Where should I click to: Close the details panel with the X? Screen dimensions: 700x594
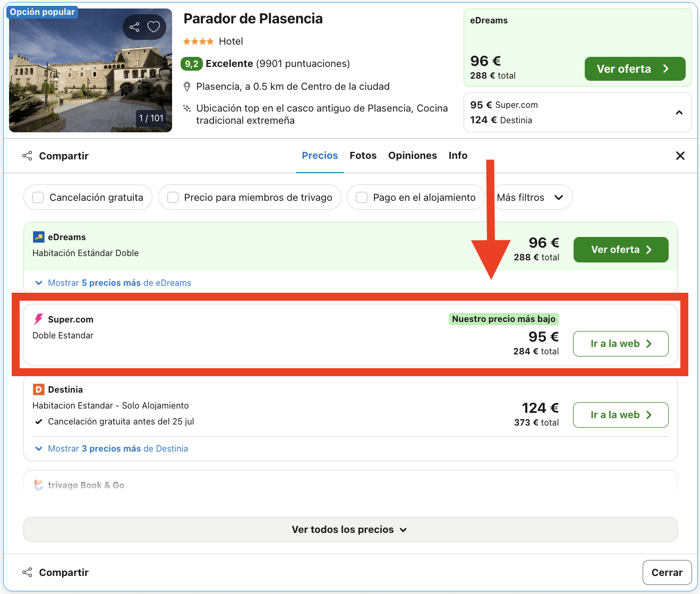pyautogui.click(x=680, y=156)
